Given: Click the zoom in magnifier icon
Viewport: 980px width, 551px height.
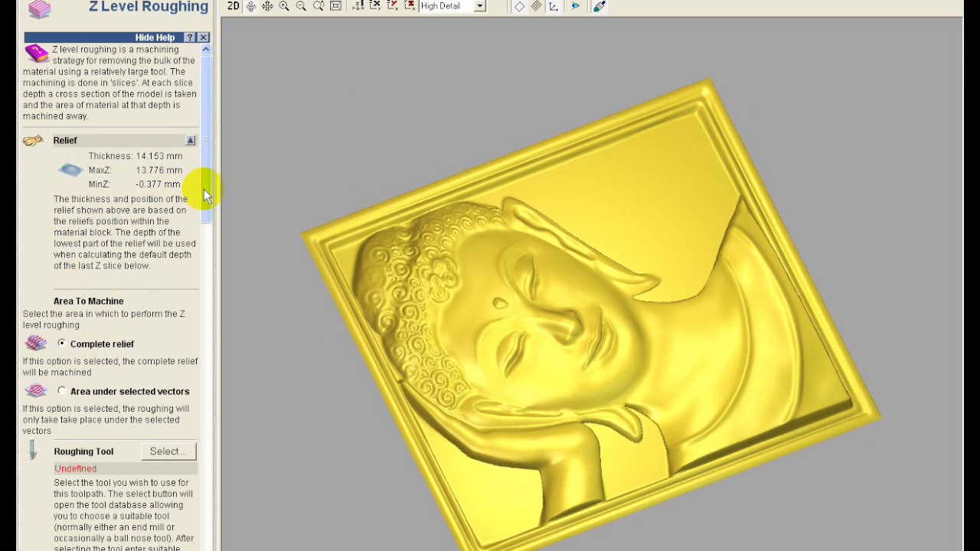Looking at the screenshot, I should (x=284, y=6).
